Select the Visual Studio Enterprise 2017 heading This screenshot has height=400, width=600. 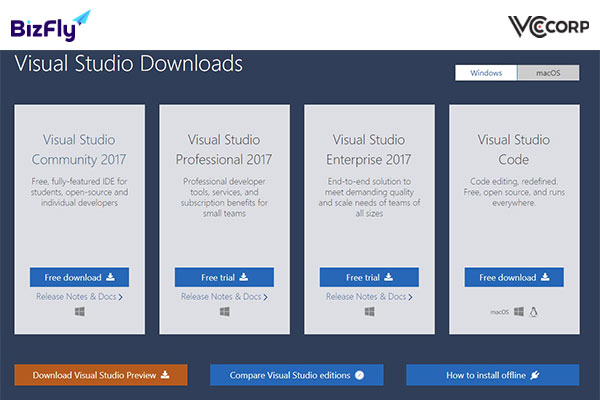pos(369,150)
